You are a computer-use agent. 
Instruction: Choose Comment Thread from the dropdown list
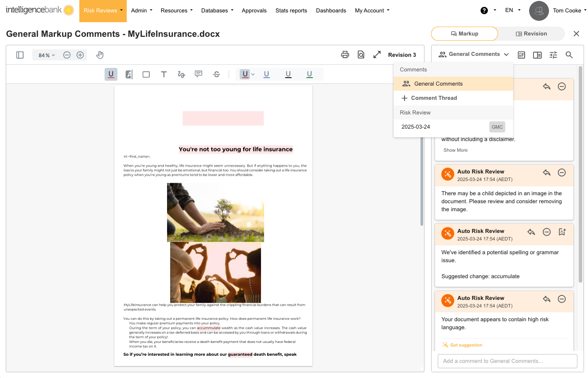433,98
